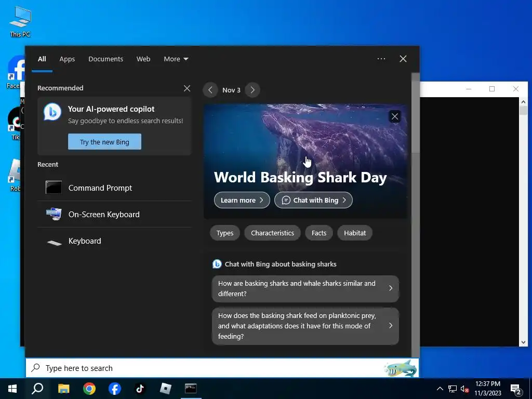The width and height of the screenshot is (532, 399).
Task: Select the Characteristics chip
Action: [x=272, y=233]
